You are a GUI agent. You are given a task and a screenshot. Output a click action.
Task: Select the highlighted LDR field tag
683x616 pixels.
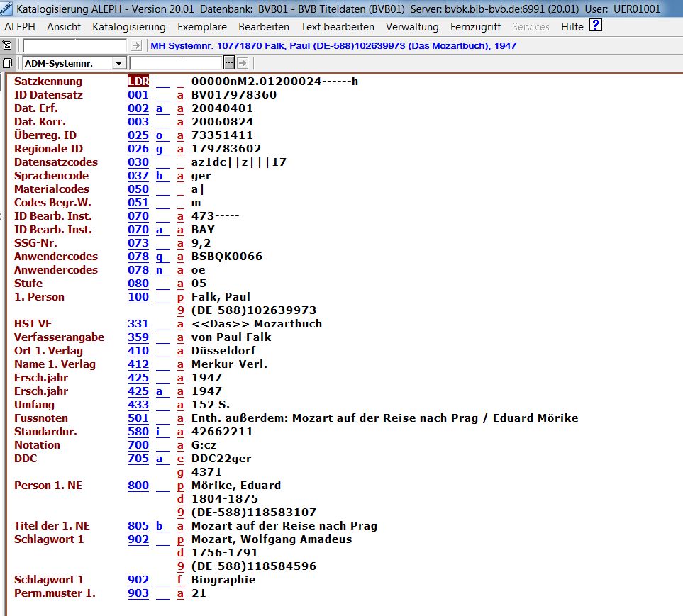click(x=138, y=82)
